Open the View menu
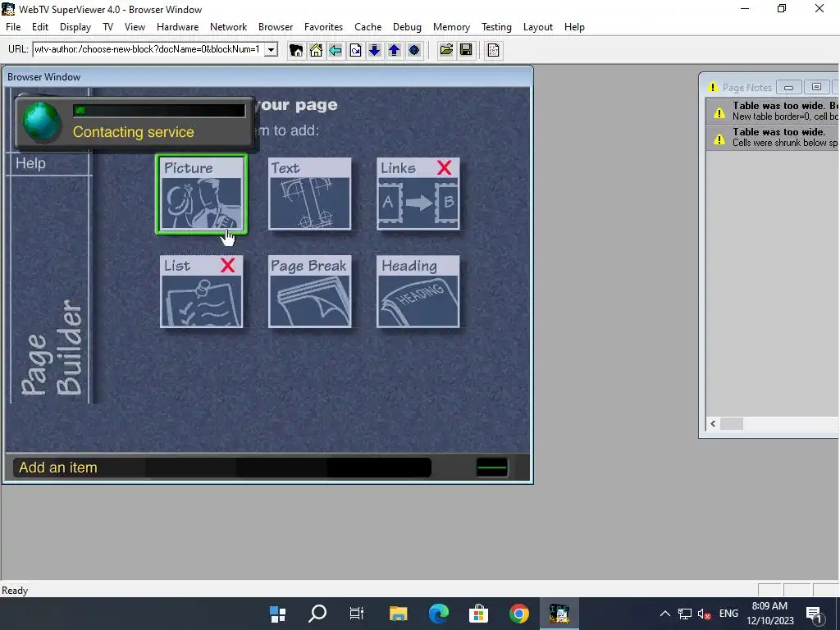Screen dimensions: 840x630 pyautogui.click(x=135, y=27)
